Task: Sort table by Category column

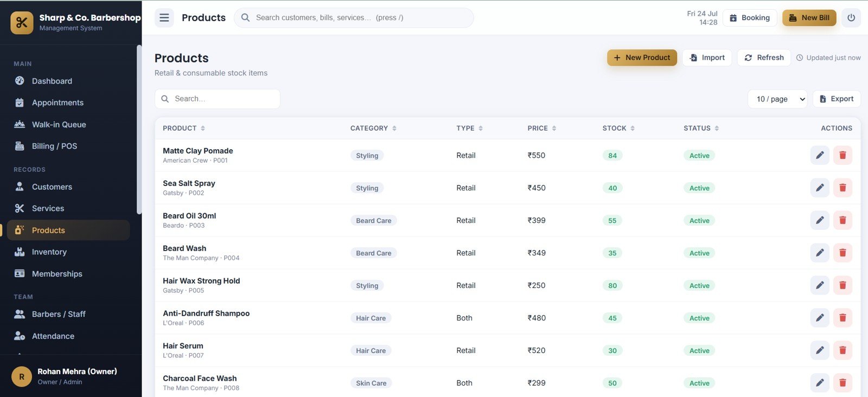Action: (x=373, y=129)
